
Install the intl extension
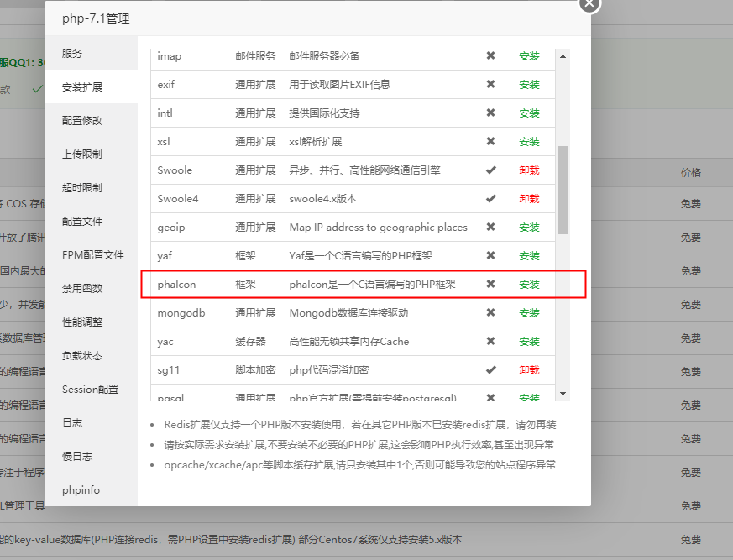529,113
